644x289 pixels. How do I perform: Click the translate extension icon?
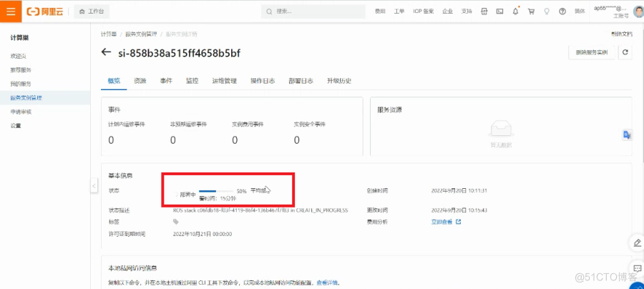click(627, 135)
